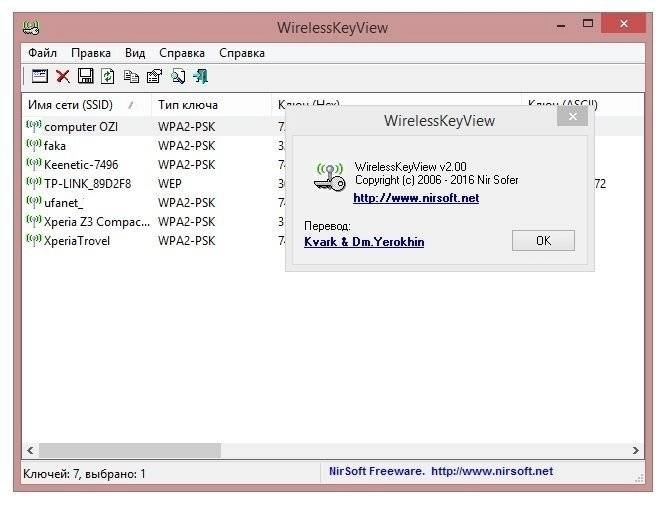
Task: Click antenna icon beside Keenetic-7496
Action: [x=34, y=164]
